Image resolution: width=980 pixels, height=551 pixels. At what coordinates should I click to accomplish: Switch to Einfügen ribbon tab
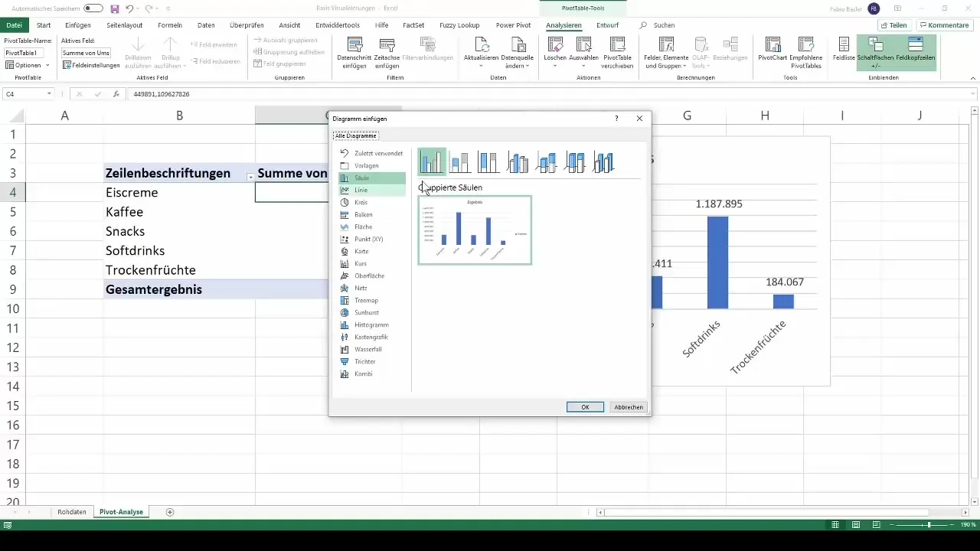click(78, 25)
